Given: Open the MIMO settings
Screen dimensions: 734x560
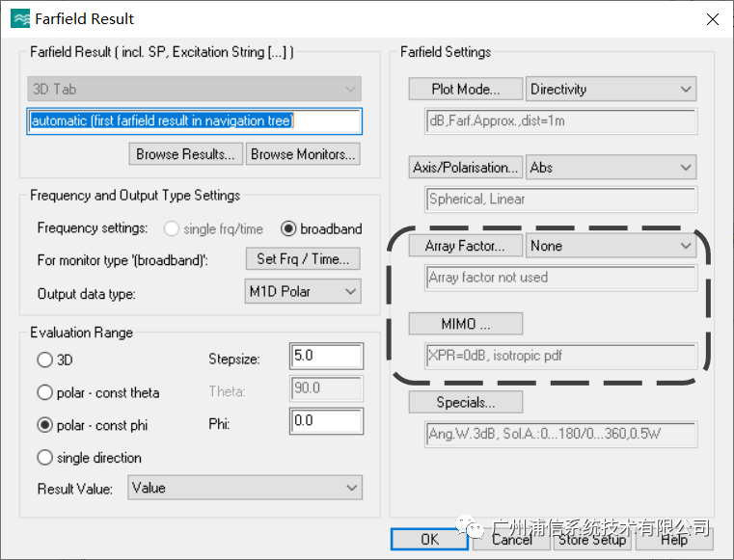Looking at the screenshot, I should tap(466, 324).
